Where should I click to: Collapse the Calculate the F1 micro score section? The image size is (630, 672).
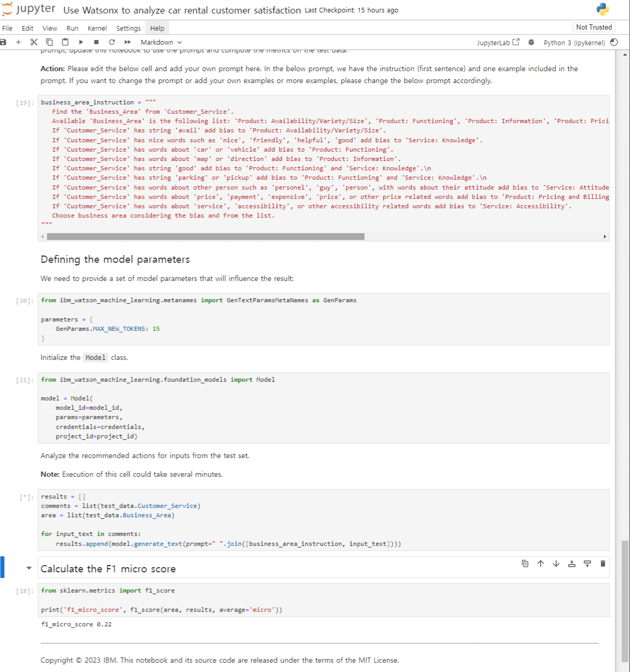(x=29, y=568)
